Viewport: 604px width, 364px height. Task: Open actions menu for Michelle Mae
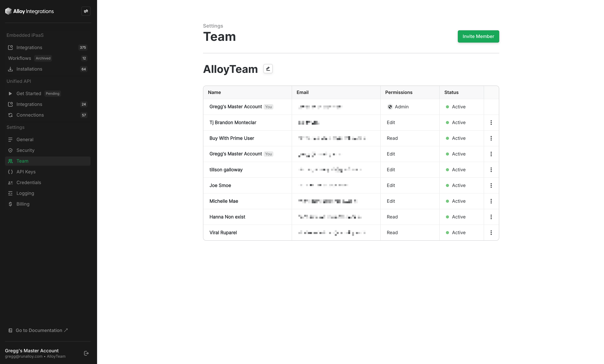(491, 201)
